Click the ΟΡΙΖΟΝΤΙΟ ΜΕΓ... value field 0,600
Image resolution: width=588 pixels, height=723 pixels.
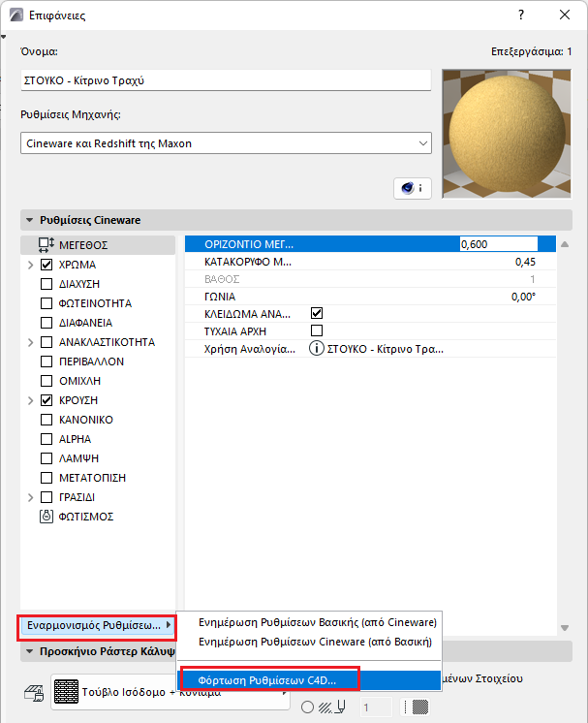[499, 244]
